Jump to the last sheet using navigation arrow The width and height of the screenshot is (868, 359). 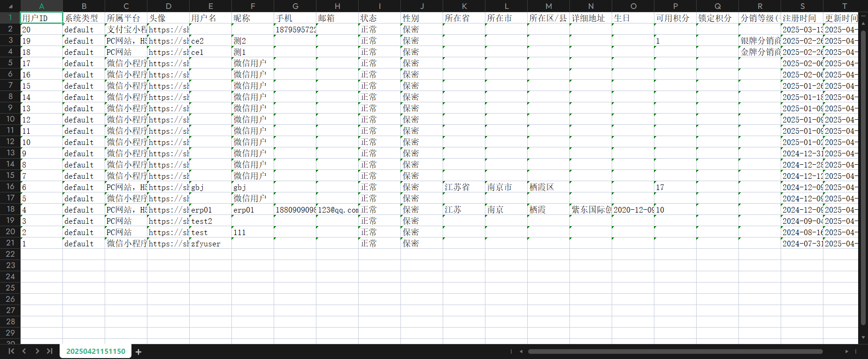click(x=49, y=351)
